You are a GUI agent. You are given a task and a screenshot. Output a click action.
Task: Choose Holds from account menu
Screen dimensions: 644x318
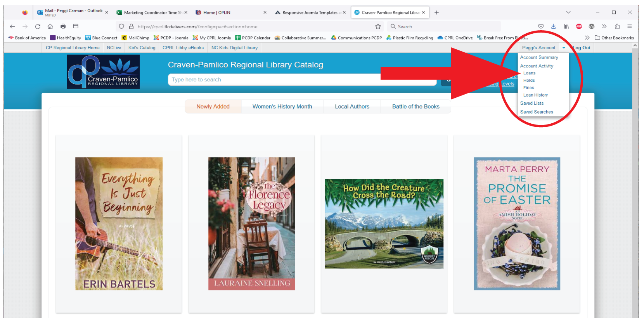[x=529, y=80]
